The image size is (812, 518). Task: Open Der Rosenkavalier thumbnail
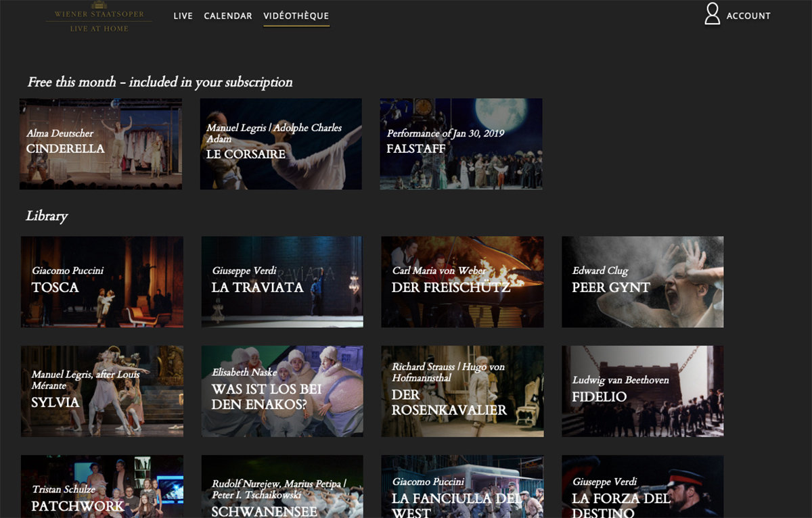[x=462, y=392]
